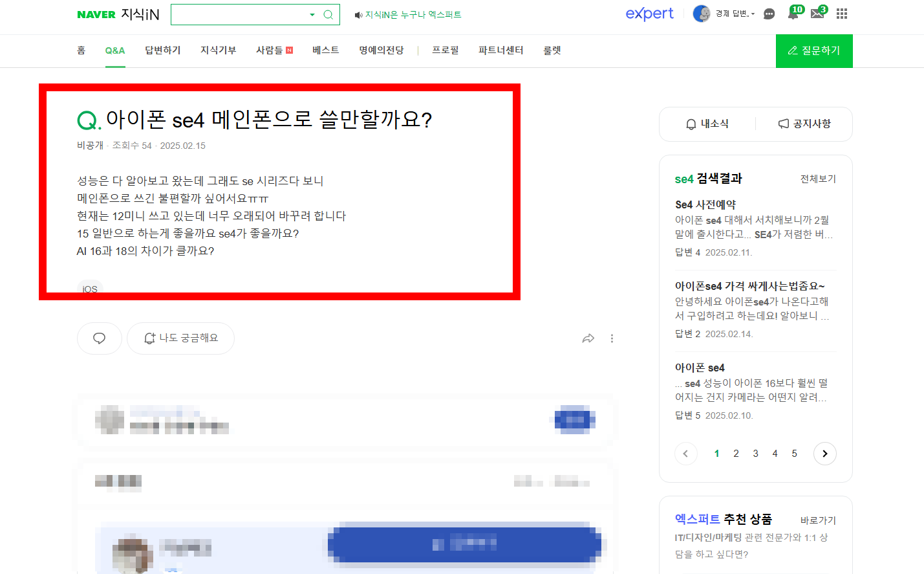The height and width of the screenshot is (574, 924).
Task: Click the question title 아이폰 se4 메인폰으로 쓸만할까요?
Action: pos(269,120)
